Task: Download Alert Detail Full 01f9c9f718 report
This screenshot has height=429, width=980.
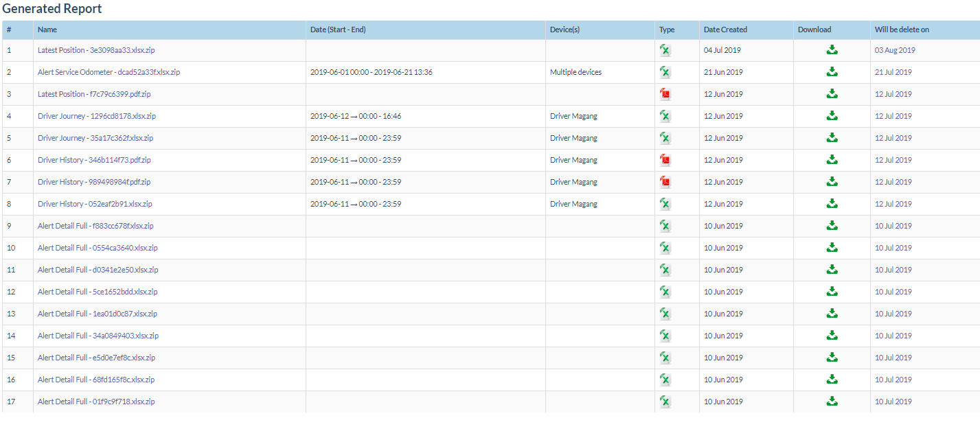Action: pyautogui.click(x=832, y=402)
